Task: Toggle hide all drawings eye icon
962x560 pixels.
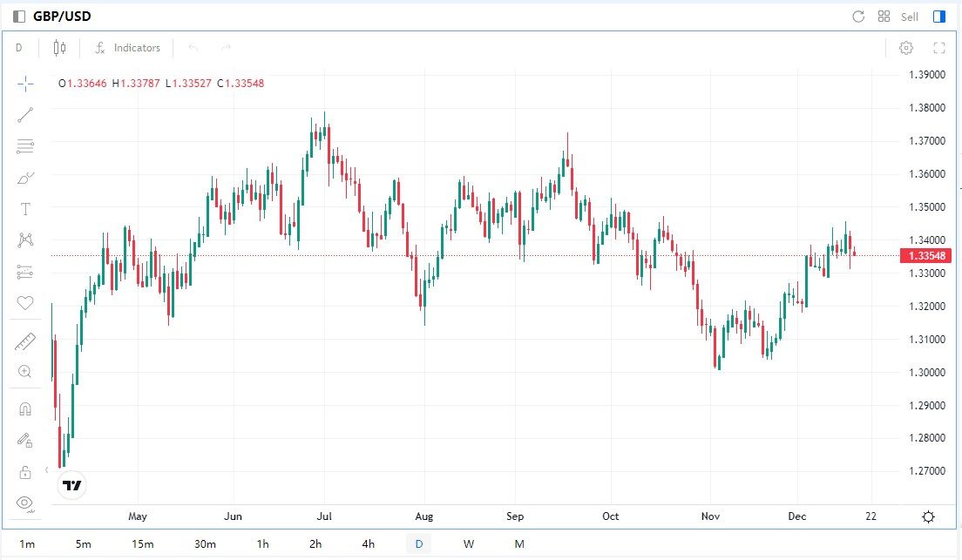Action: click(x=25, y=503)
